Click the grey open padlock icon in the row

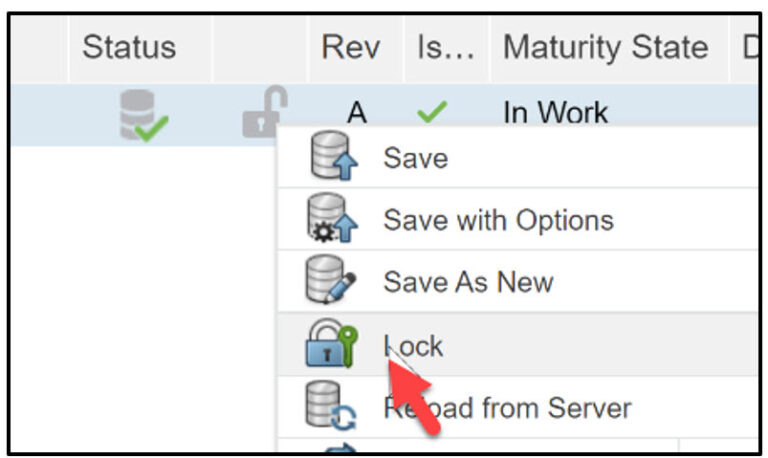click(x=264, y=112)
